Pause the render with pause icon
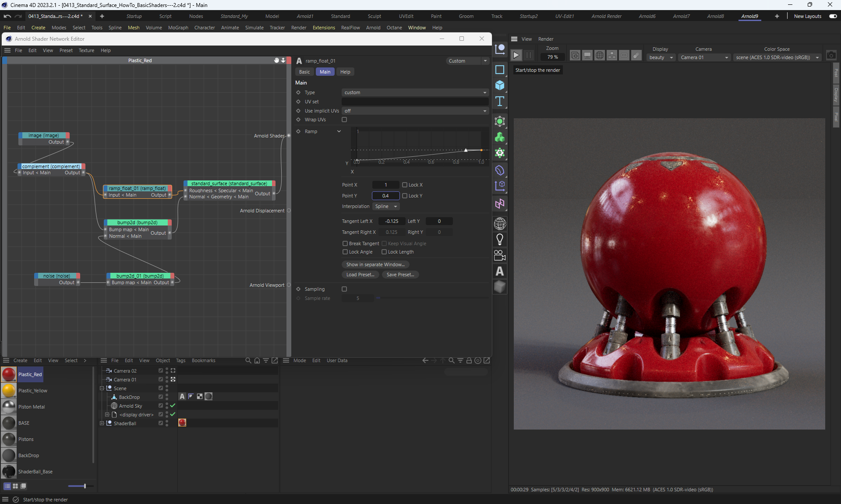The width and height of the screenshot is (841, 504). [x=529, y=55]
